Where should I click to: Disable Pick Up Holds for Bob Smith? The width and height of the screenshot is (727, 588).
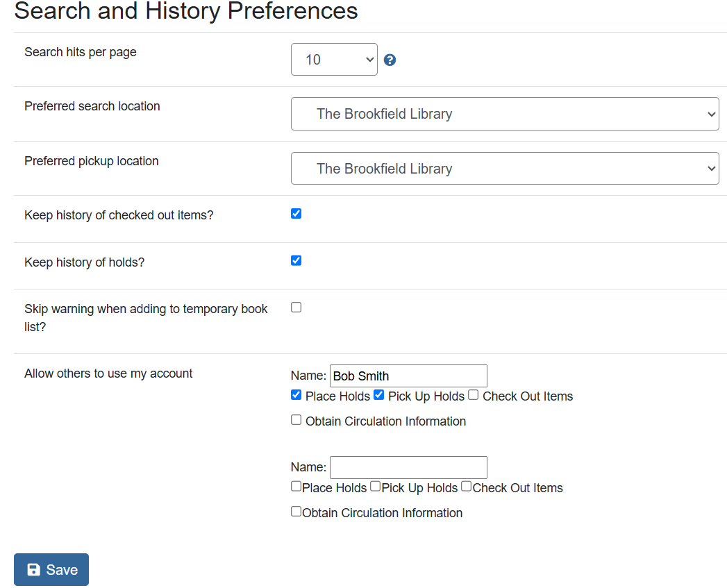pyautogui.click(x=378, y=394)
